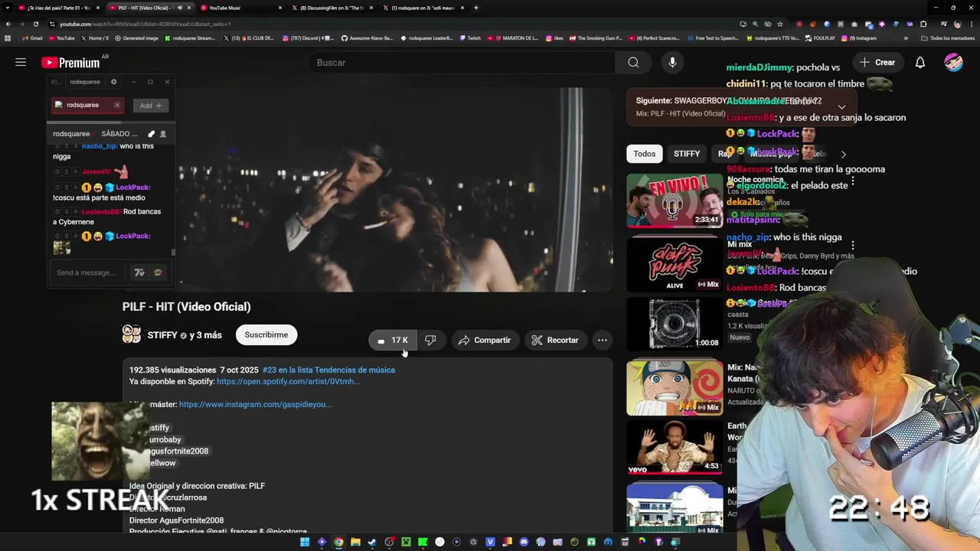This screenshot has width=980, height=551.
Task: Open a new browser tab
Action: point(475,8)
